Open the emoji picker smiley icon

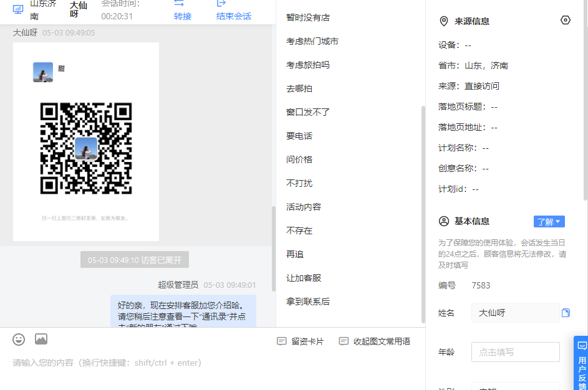click(19, 340)
